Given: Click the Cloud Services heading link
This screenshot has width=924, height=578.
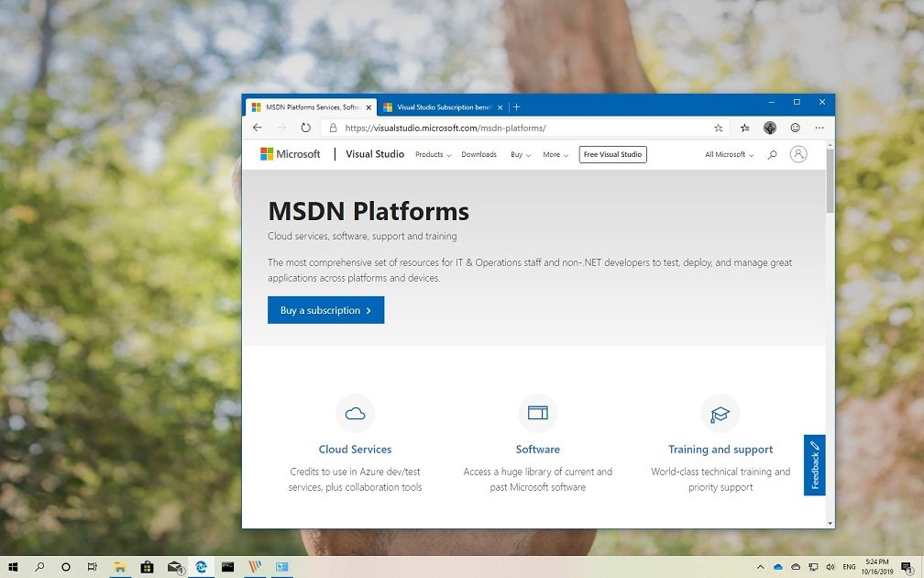Looking at the screenshot, I should (355, 450).
